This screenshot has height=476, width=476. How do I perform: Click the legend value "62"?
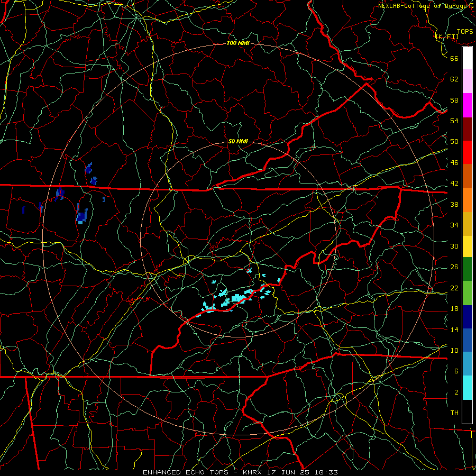click(454, 79)
